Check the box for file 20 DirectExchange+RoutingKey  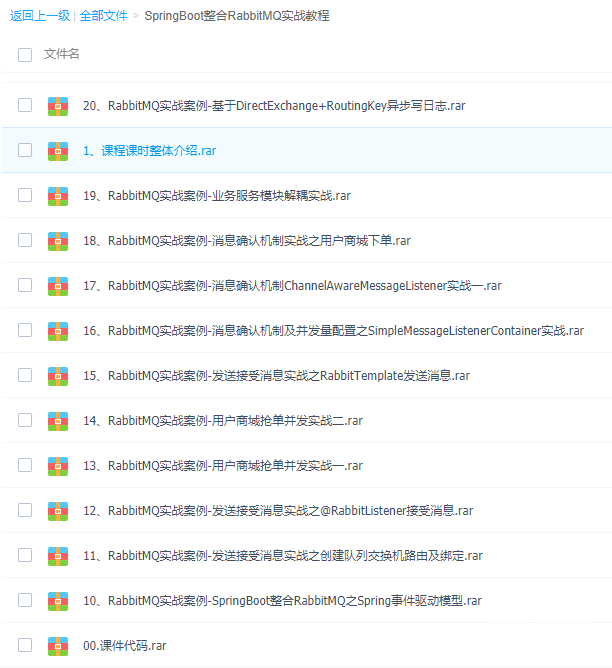[25, 105]
